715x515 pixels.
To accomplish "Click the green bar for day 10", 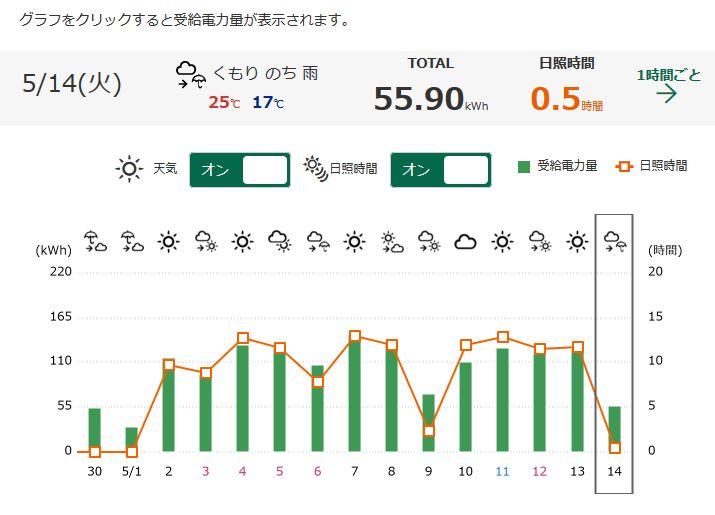I will [x=466, y=407].
